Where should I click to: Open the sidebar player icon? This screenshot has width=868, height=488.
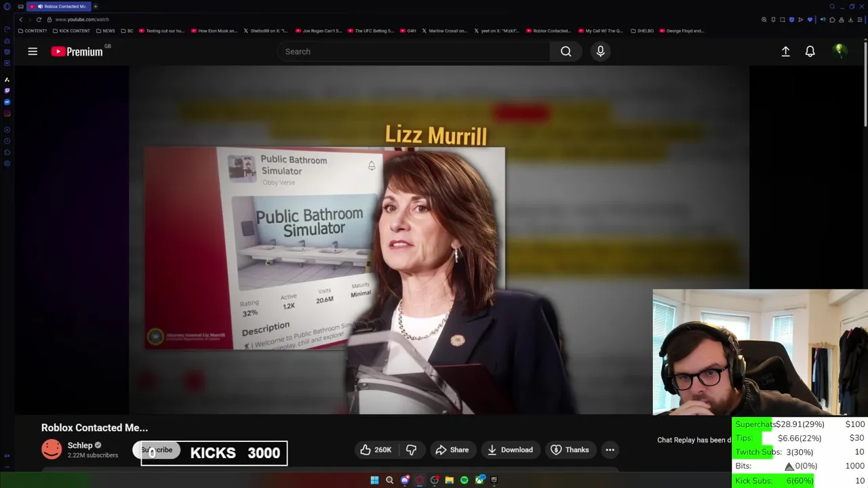click(7, 129)
